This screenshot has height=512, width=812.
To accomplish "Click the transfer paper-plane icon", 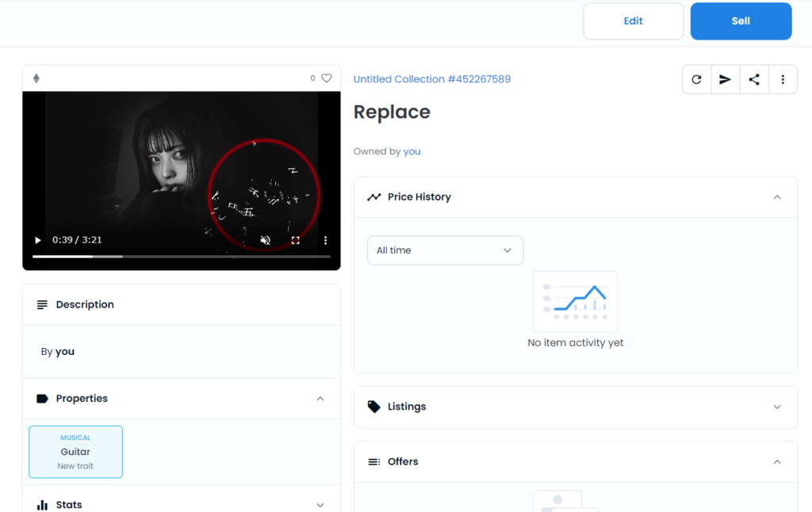I will point(725,79).
